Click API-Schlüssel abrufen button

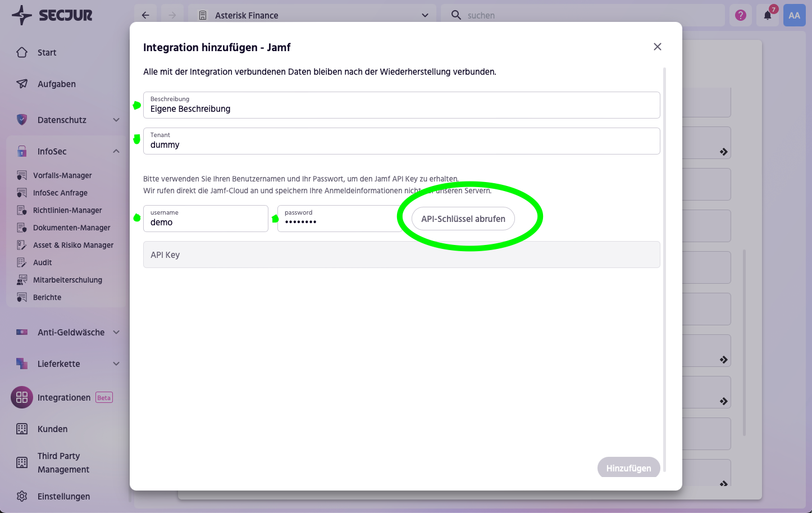[463, 219]
